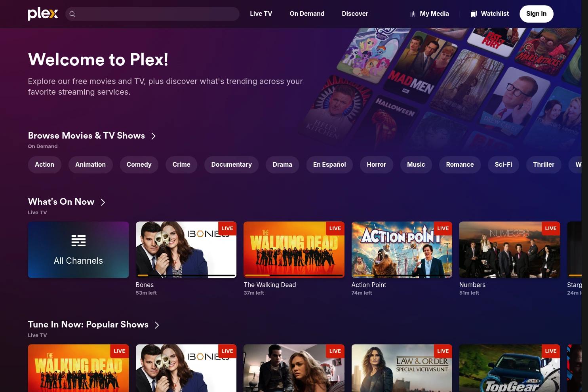588x392 pixels.
Task: Click the "Bones" title under What's On Now
Action: pos(145,285)
